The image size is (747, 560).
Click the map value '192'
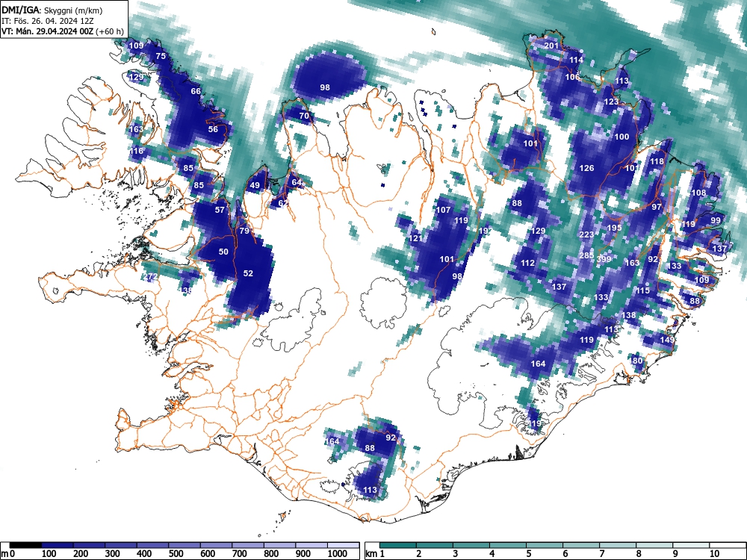click(485, 231)
